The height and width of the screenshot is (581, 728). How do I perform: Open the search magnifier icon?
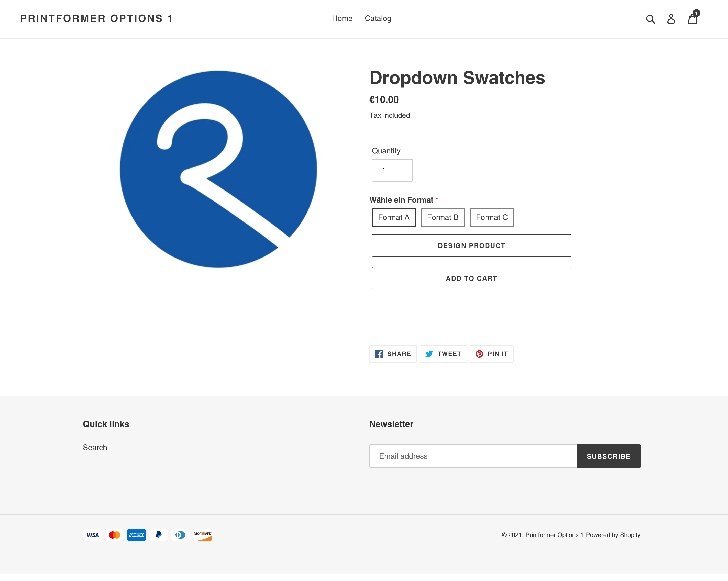click(650, 19)
